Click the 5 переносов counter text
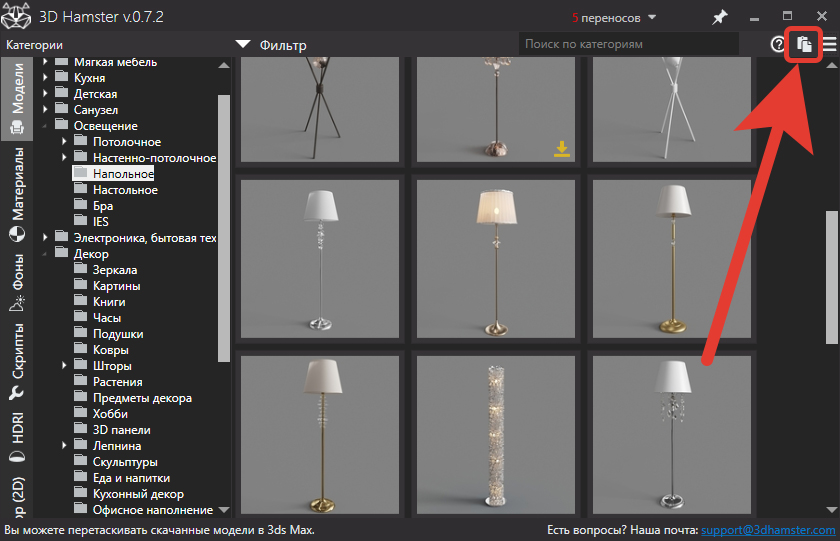The image size is (840, 541). [x=606, y=18]
